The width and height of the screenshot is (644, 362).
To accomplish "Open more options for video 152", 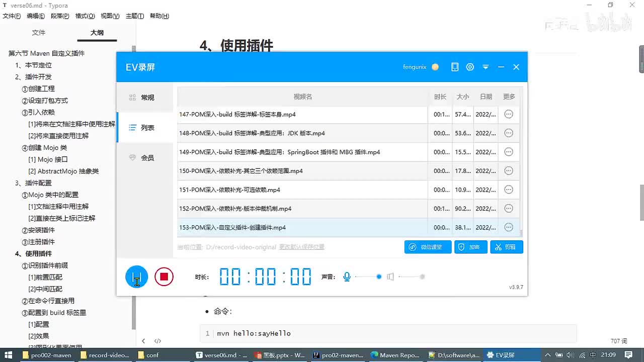I will point(509,209).
